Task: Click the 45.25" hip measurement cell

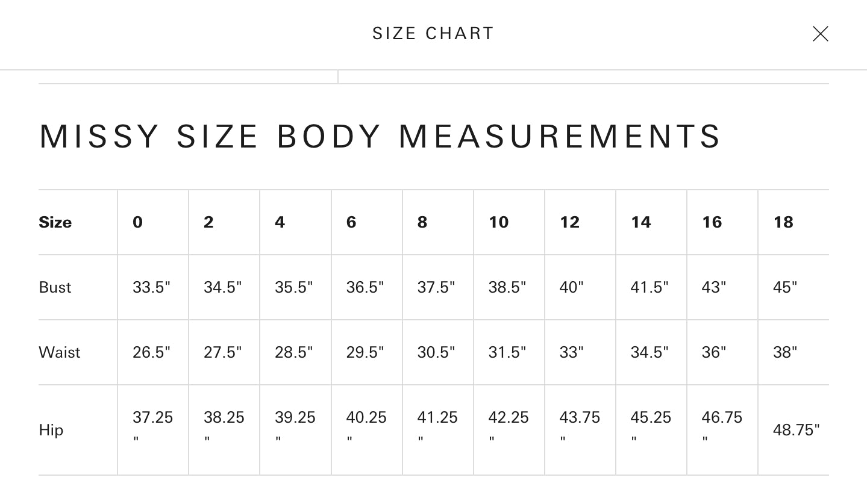Action: [x=651, y=426]
